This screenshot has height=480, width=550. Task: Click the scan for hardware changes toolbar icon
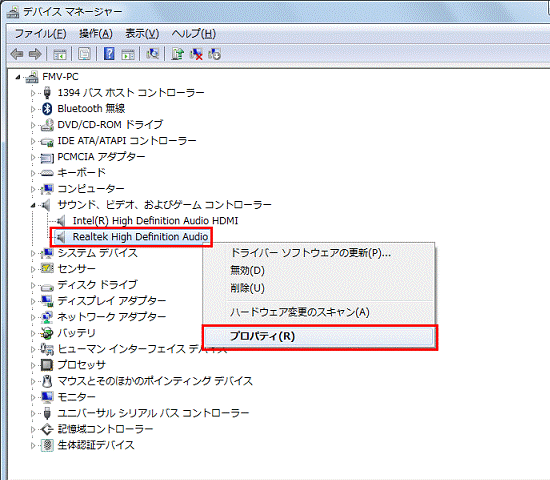pos(153,54)
